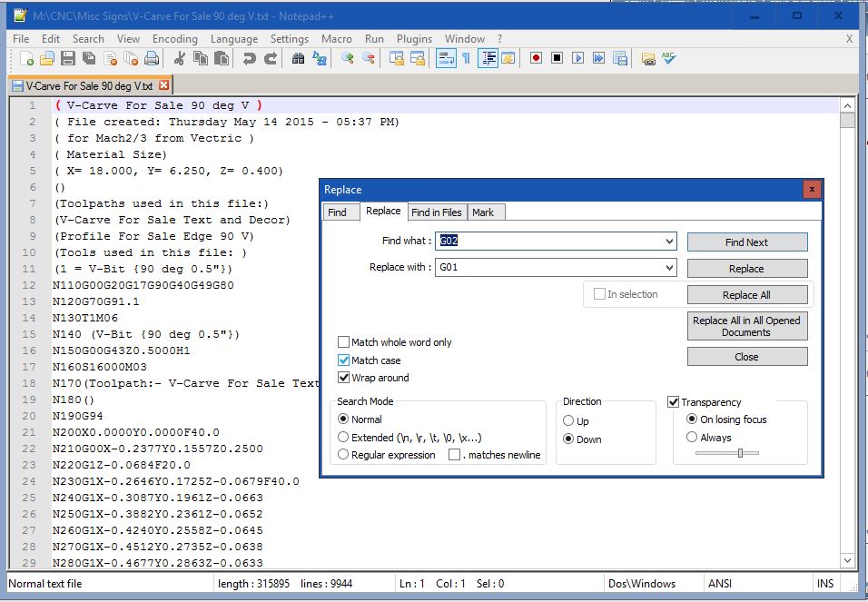Open the Encoding menu
The width and height of the screenshot is (868, 602).
174,39
